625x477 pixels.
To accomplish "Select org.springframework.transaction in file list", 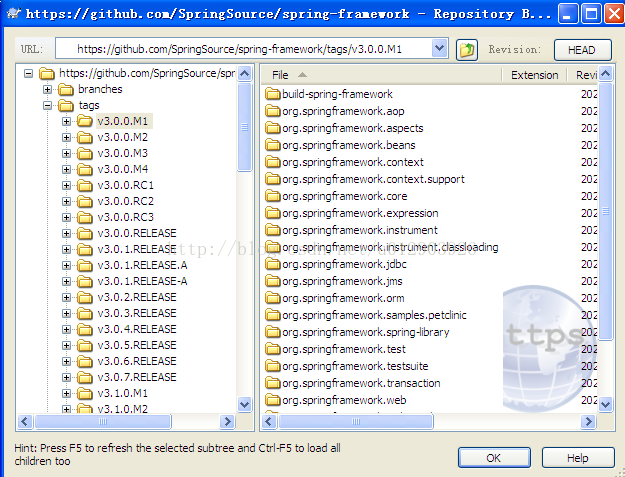I will (x=362, y=383).
